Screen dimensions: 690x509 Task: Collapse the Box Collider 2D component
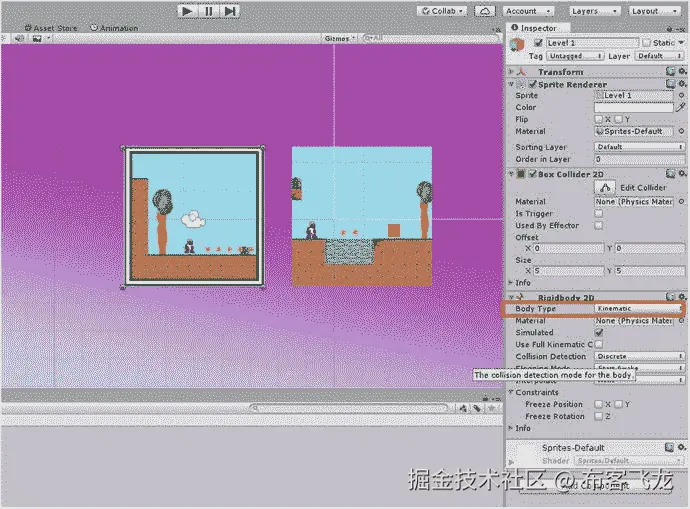coord(511,174)
